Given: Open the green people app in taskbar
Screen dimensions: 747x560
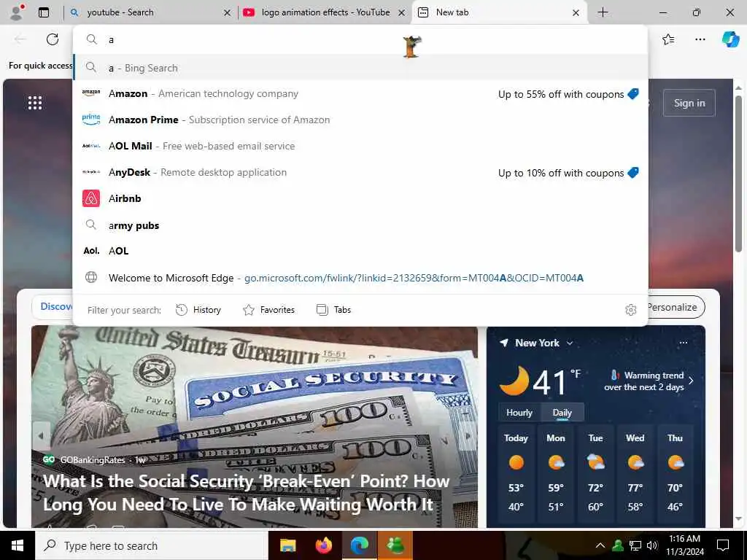Looking at the screenshot, I should pyautogui.click(x=395, y=545).
